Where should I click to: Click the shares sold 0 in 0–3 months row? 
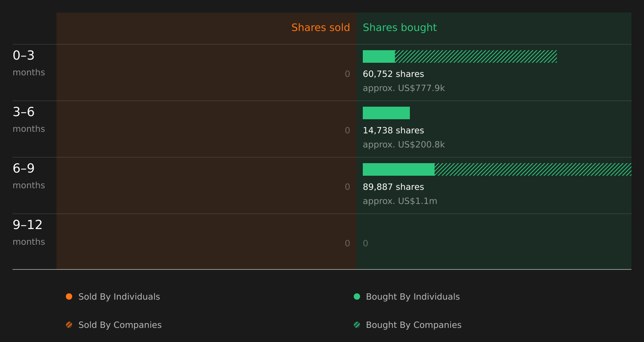coord(347,74)
